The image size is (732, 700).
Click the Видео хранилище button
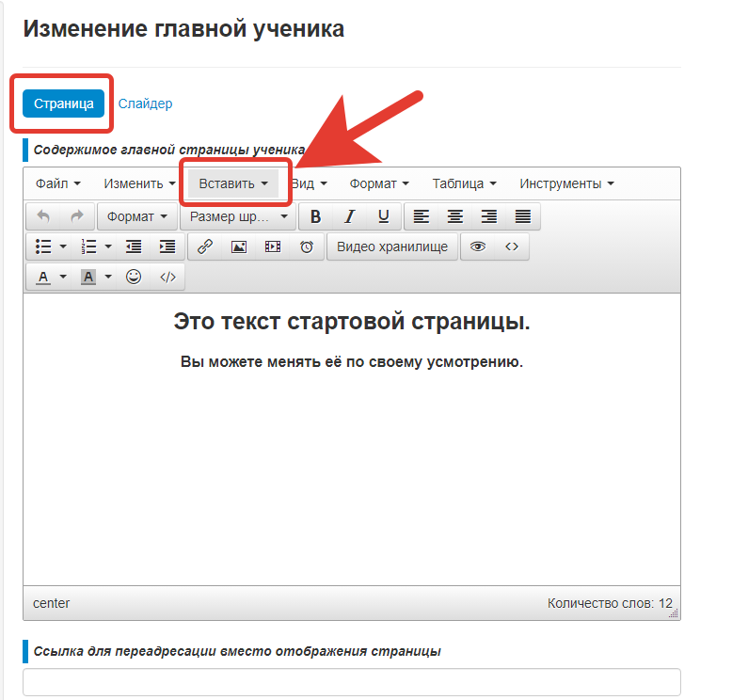click(393, 247)
